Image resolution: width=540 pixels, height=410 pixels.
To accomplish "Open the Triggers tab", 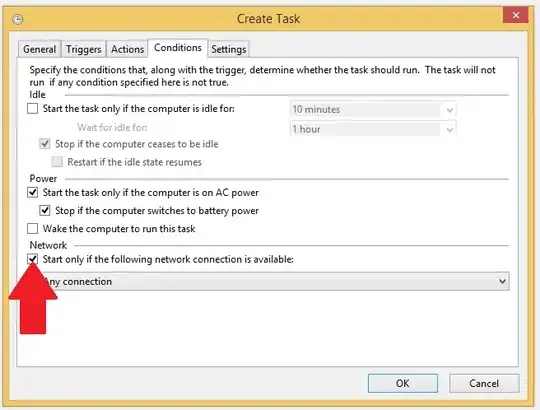I will point(84,49).
